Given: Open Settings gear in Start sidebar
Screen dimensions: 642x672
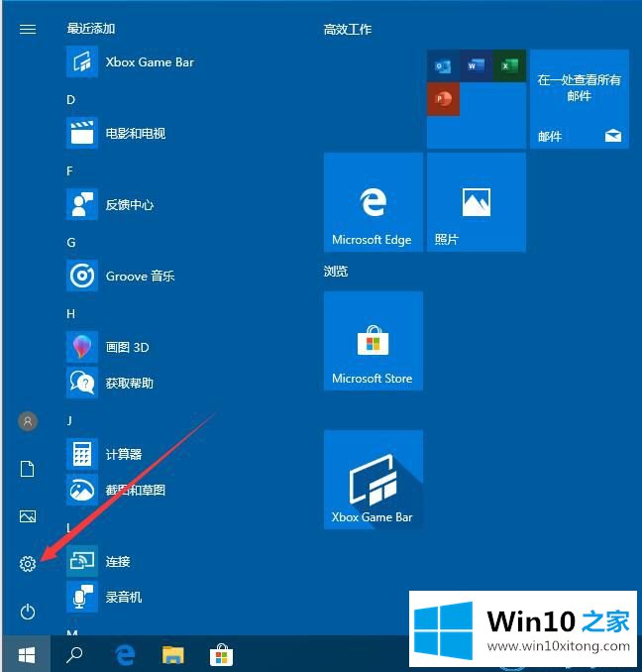Looking at the screenshot, I should tap(28, 564).
